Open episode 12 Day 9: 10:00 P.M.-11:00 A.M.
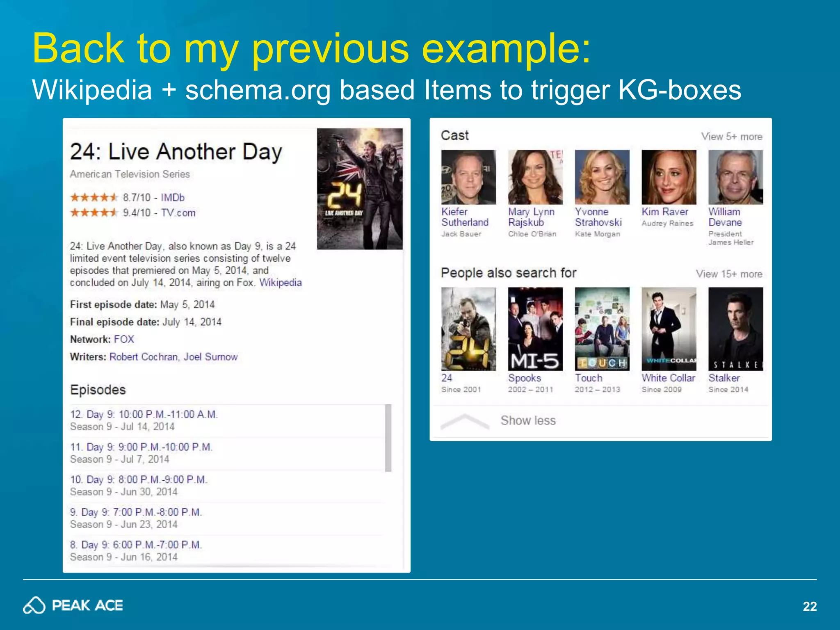The height and width of the screenshot is (630, 840). (144, 414)
